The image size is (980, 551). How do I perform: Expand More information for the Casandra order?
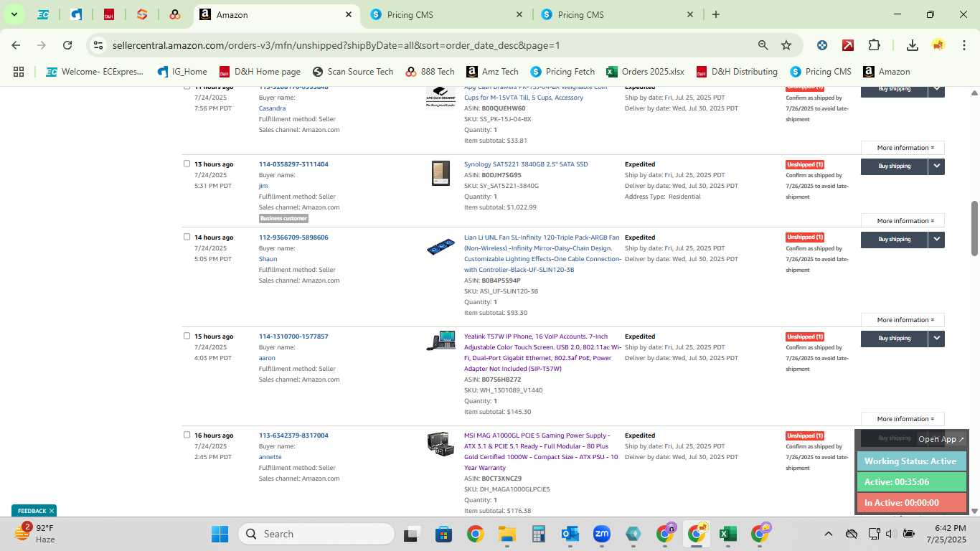tap(903, 148)
